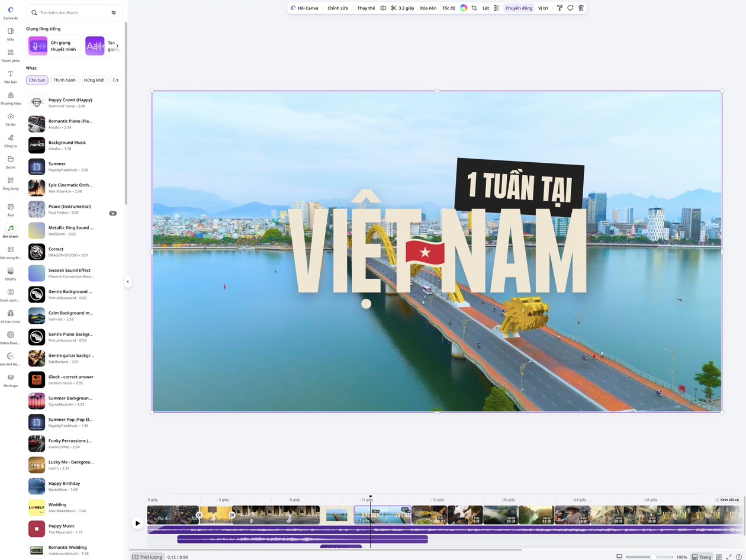Open the audio search filter options
Screen dimensions: 746x560
(114, 12)
